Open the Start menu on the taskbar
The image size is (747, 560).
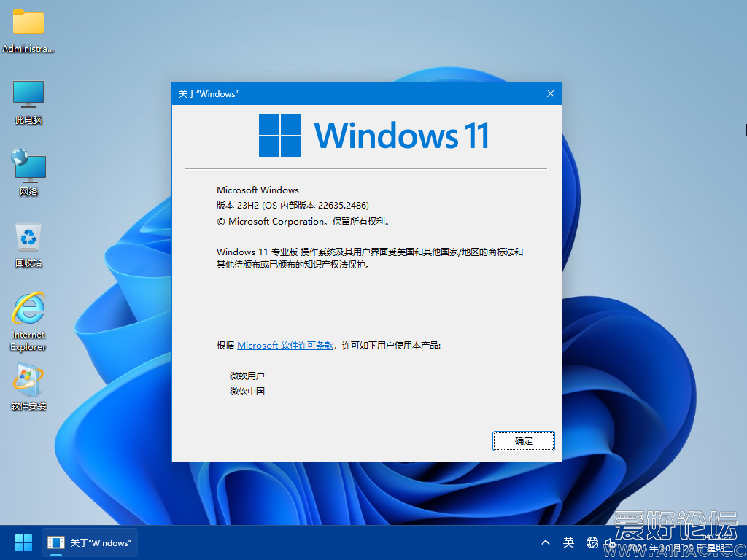[x=23, y=542]
